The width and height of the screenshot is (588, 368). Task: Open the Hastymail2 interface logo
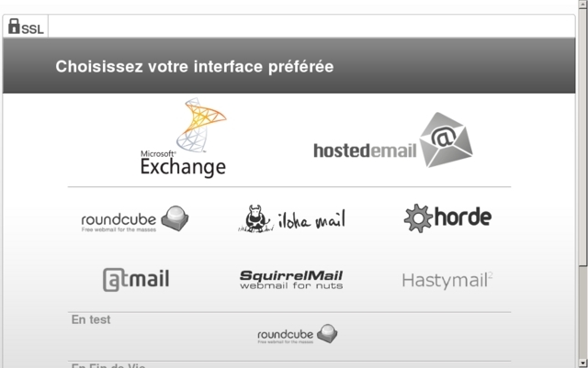click(x=447, y=280)
